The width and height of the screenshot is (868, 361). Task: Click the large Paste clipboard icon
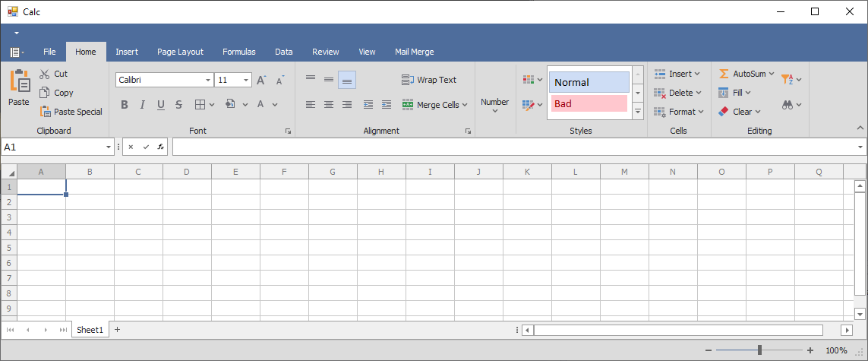click(20, 81)
